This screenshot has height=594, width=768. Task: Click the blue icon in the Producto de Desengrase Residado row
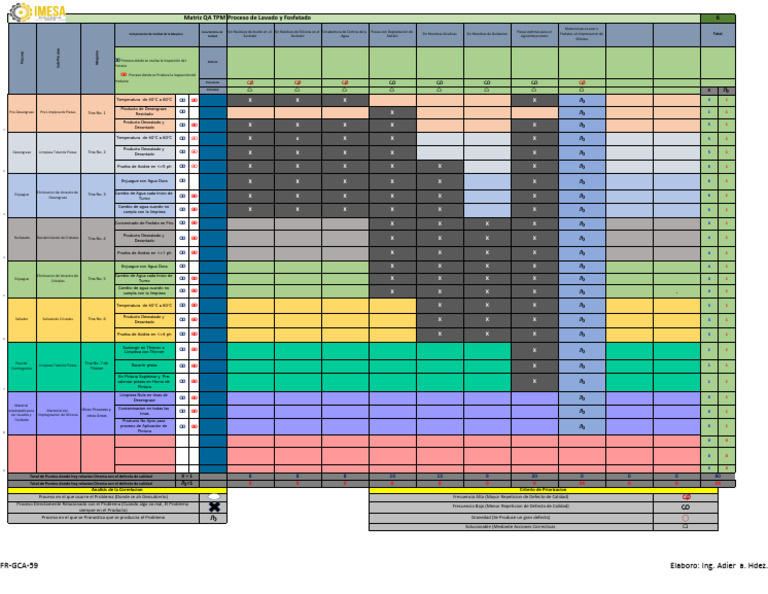pos(182,112)
